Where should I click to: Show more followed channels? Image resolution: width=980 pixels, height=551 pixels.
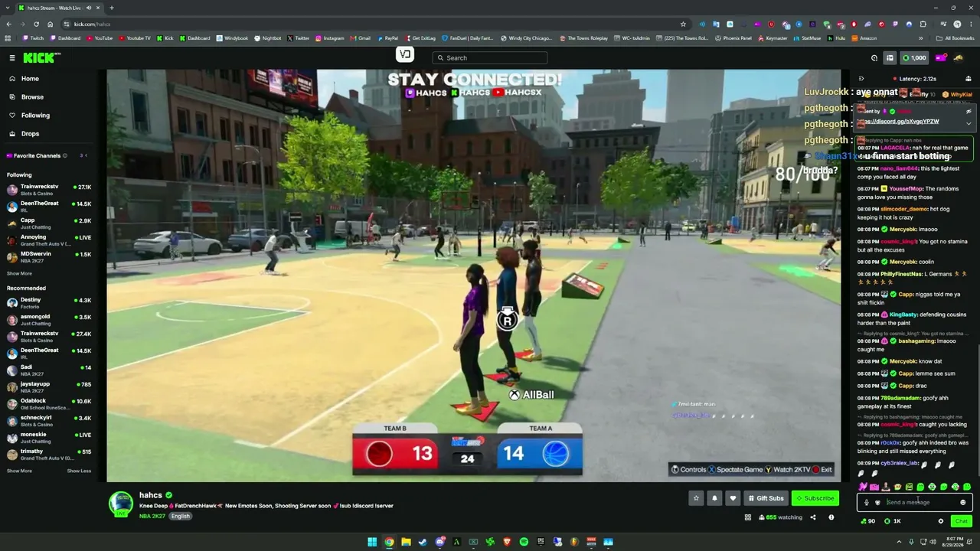coord(19,273)
